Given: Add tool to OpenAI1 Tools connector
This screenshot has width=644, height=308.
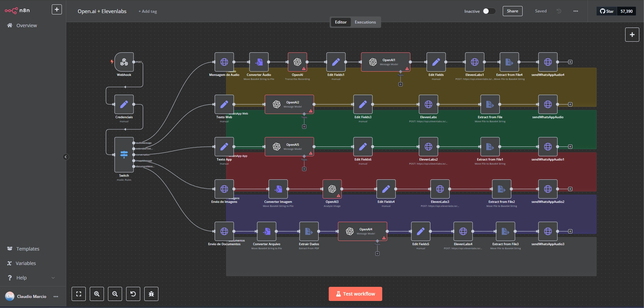Looking at the screenshot, I should tap(401, 84).
